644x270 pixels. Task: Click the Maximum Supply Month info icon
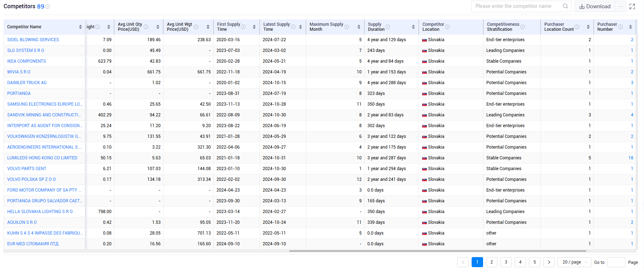[x=347, y=27]
